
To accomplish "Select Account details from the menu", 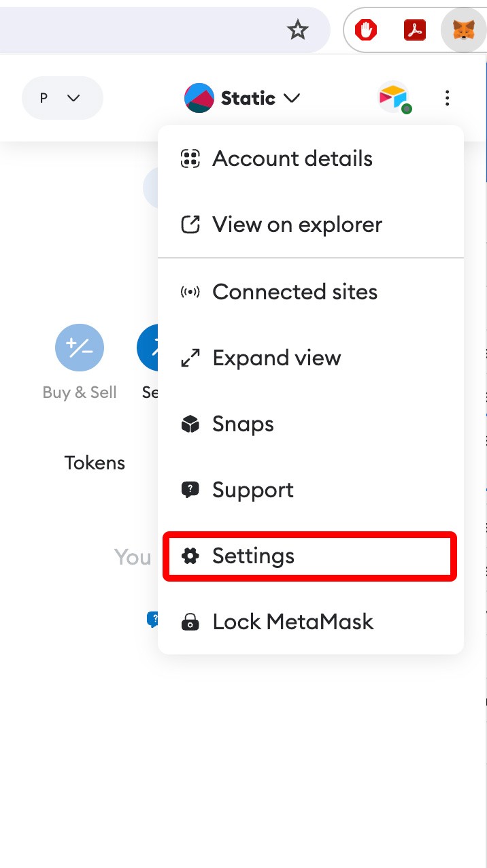I will (x=292, y=158).
